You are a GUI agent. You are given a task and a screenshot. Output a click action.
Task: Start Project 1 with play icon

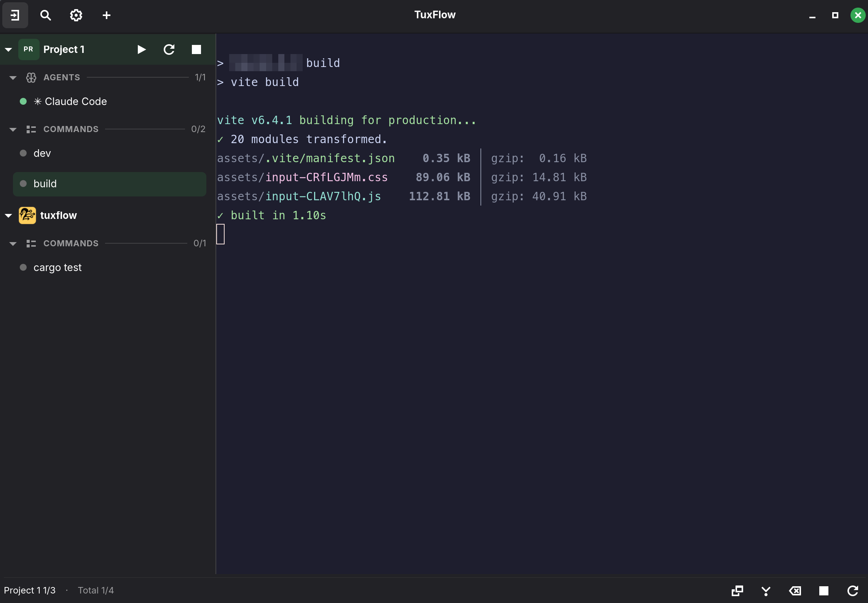[x=142, y=49]
